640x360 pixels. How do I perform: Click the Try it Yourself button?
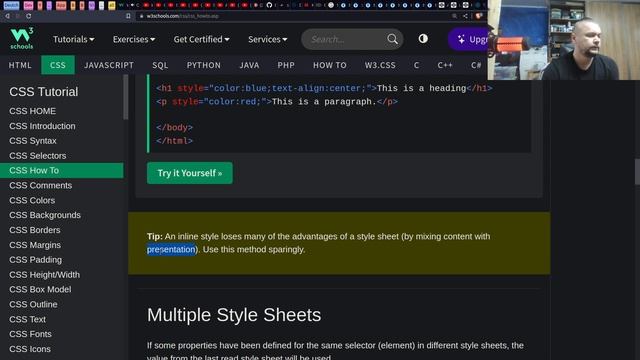[190, 173]
